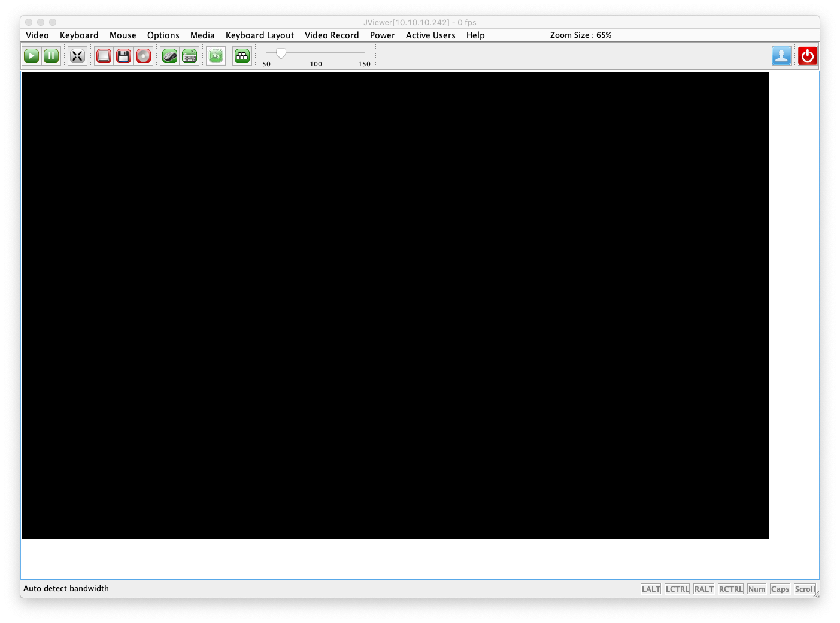840x623 pixels.
Task: Toggle the Scroll lock indicator
Action: 805,589
